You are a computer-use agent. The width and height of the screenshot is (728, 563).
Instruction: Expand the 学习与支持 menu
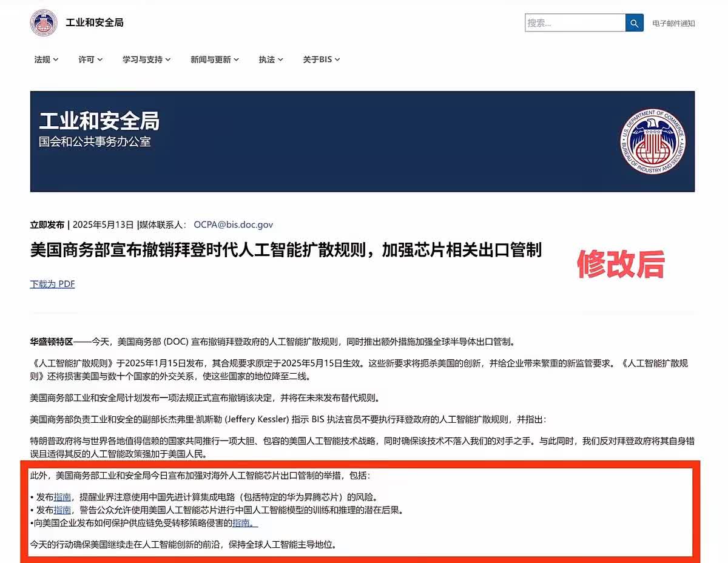pyautogui.click(x=146, y=59)
